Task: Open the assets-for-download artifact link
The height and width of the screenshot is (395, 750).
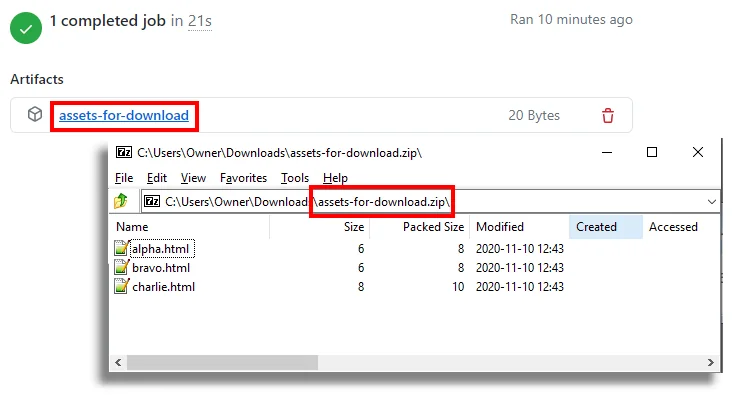Action: (x=124, y=115)
